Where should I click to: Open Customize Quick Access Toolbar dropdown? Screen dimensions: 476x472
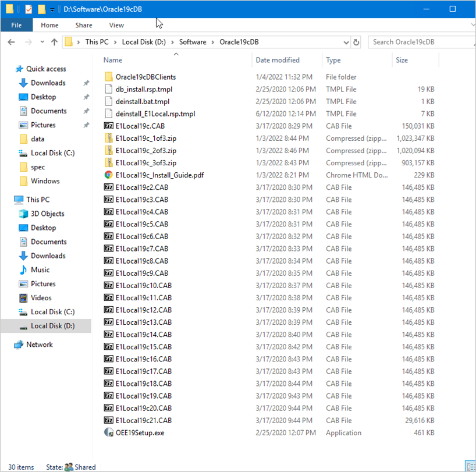(x=52, y=10)
